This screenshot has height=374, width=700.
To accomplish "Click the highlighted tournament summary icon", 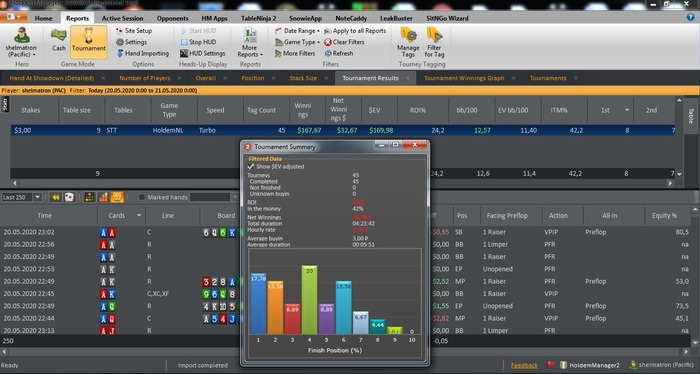I will (x=117, y=197).
